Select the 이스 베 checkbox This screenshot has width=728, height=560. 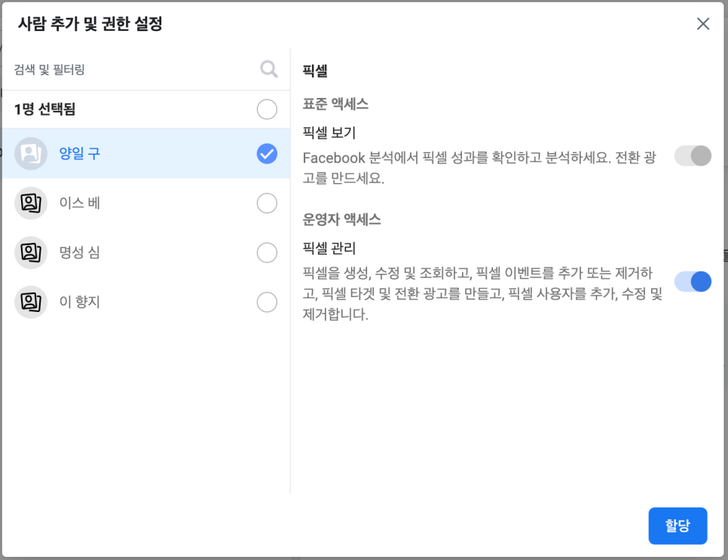267,203
